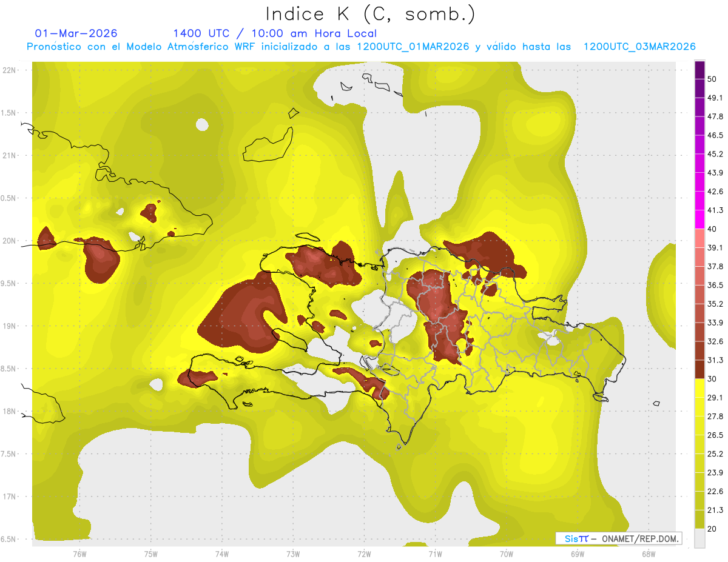Screen dimensions: 728x562
Task: Click the '39.1' colorbar value
Action: (715, 247)
